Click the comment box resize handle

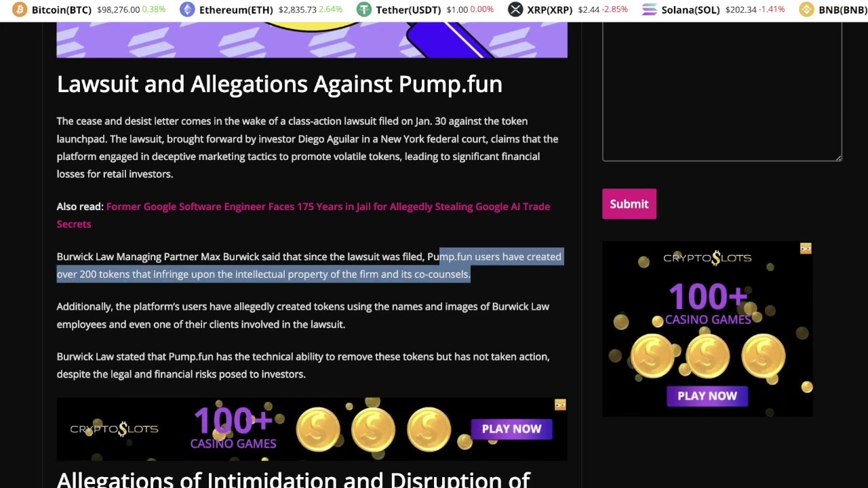[838, 157]
